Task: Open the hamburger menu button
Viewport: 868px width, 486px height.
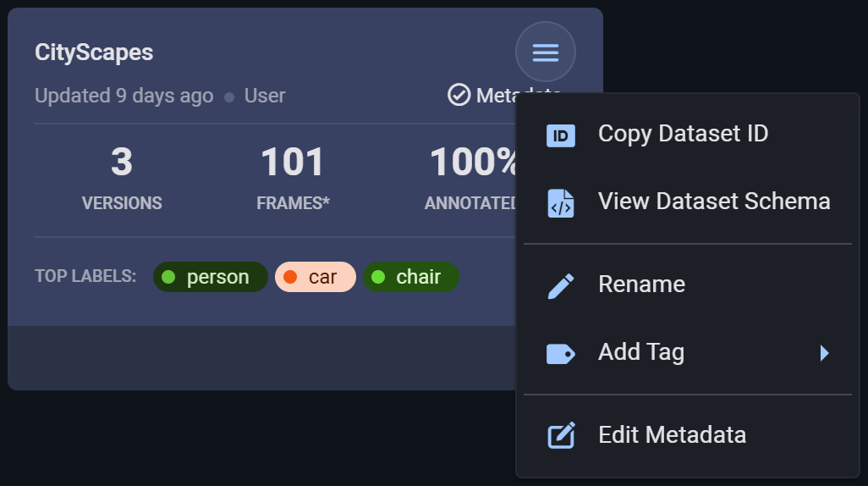Action: (545, 52)
